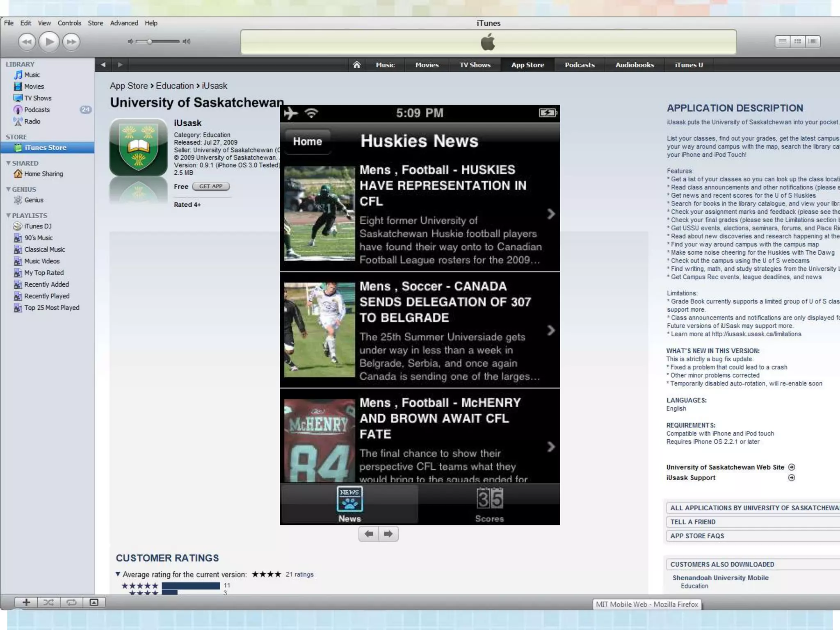
Task: Open University of Saskatchewan Web Site link
Action: point(725,467)
